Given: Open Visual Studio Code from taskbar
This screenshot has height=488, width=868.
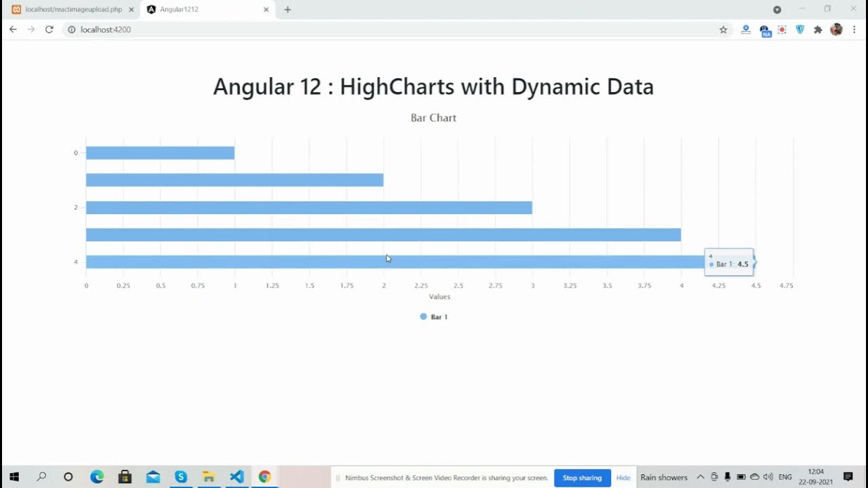Looking at the screenshot, I should pos(237,477).
